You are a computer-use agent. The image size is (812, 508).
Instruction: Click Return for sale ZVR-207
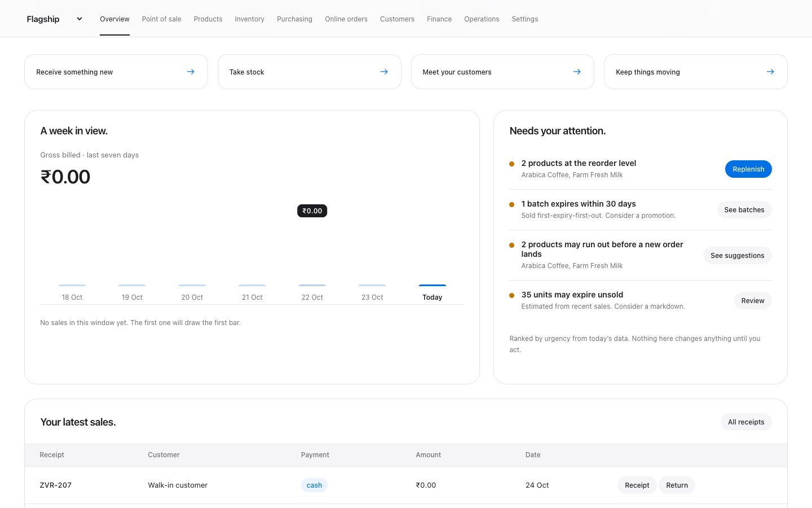pos(677,485)
